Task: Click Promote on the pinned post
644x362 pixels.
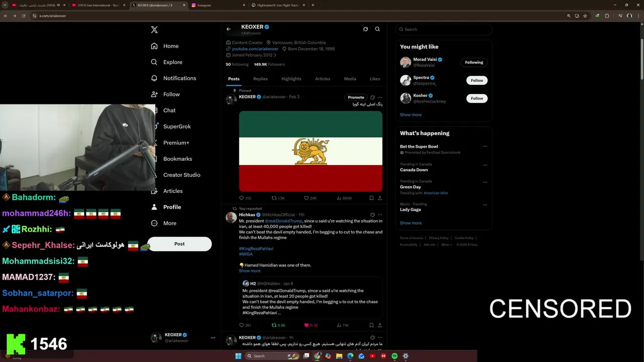Action: coord(356,98)
